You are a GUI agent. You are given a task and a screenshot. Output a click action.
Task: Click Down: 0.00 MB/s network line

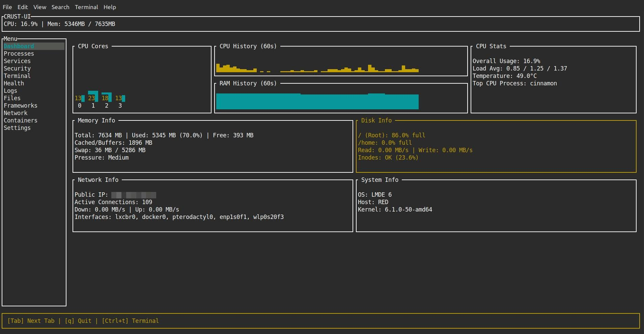[127, 210]
